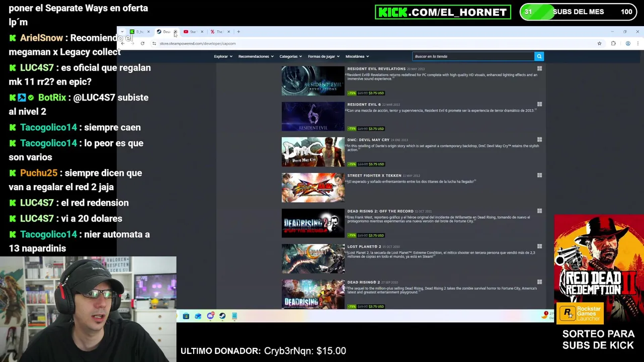
Task: Open the Resident Evil 6 thumbnail
Action: [x=313, y=117]
